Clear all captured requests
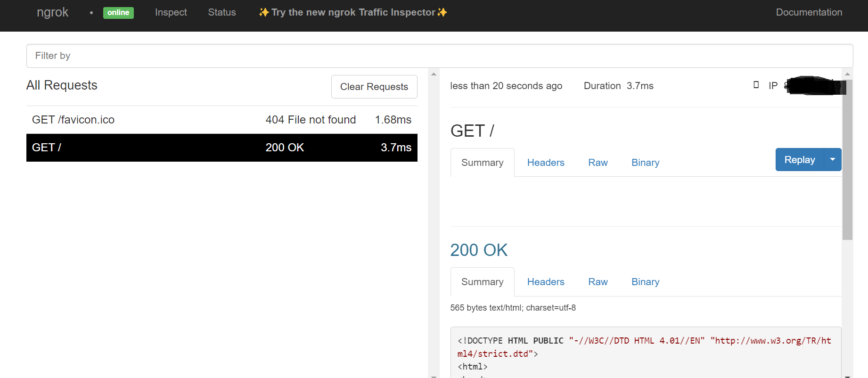This screenshot has height=378, width=868. 374,87
